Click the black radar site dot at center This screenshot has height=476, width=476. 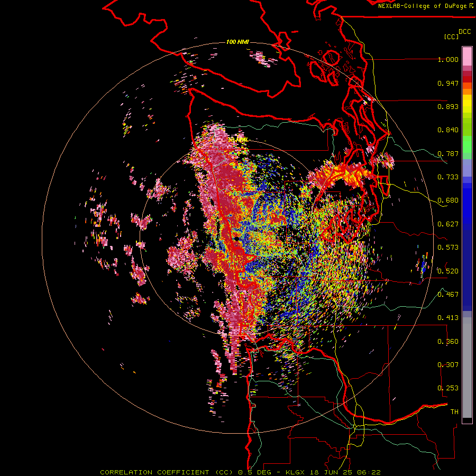(x=236, y=239)
